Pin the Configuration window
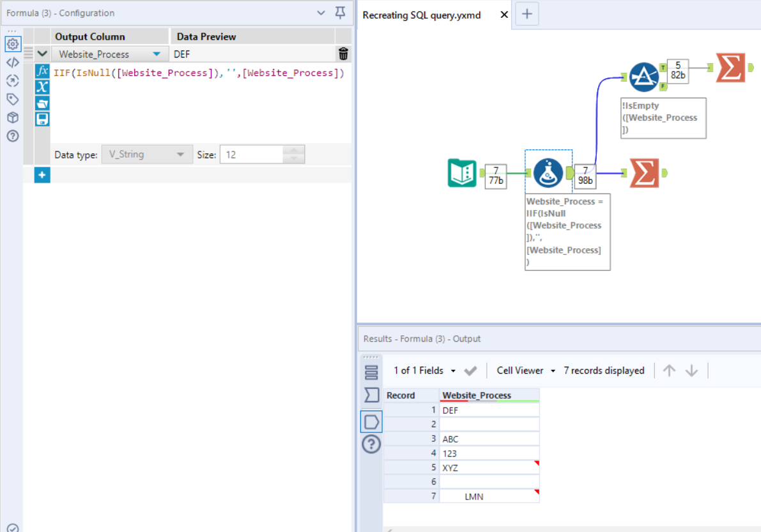761x532 pixels. [x=340, y=13]
